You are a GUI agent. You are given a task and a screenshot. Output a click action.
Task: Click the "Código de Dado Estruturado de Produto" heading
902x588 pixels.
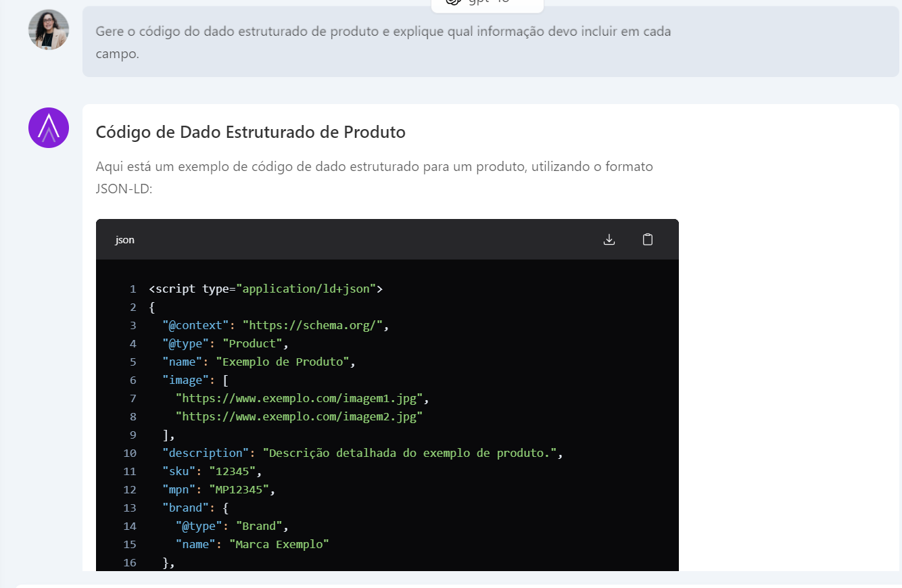[x=250, y=132]
